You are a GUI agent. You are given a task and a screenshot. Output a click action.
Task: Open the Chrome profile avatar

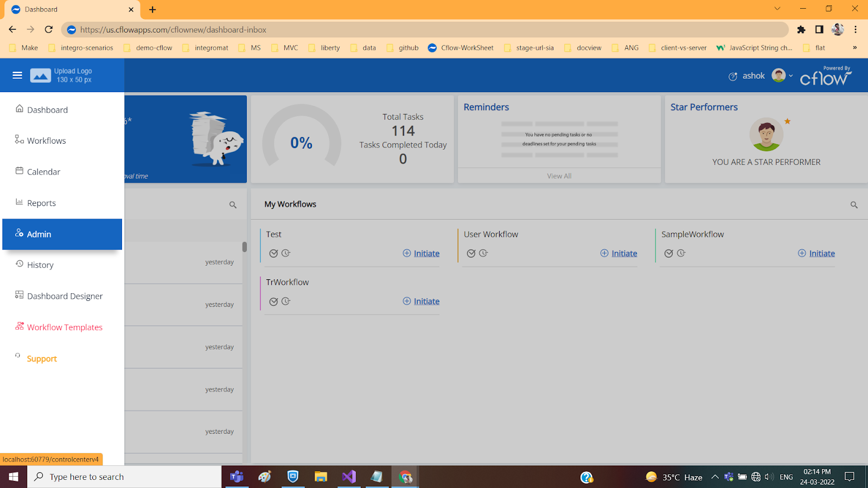[x=838, y=30]
